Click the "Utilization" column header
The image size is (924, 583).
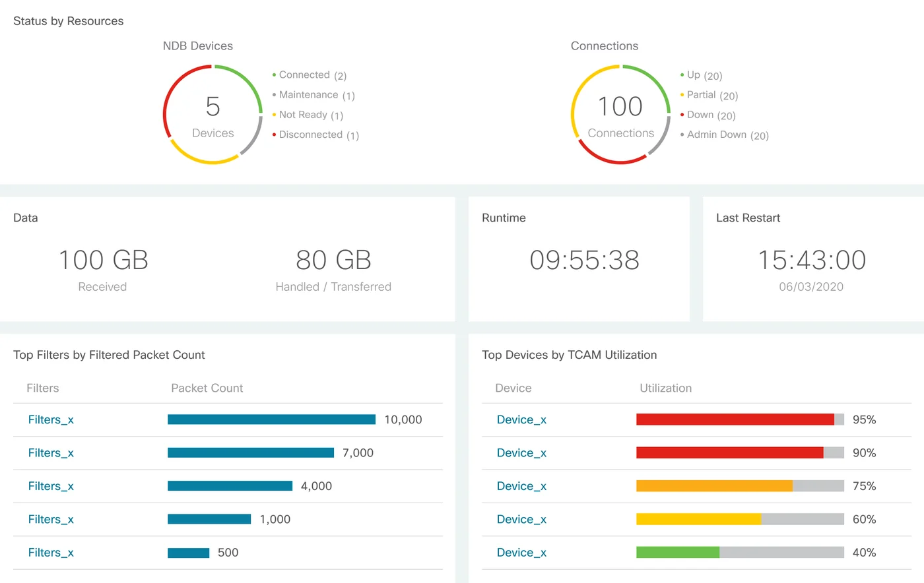click(665, 388)
